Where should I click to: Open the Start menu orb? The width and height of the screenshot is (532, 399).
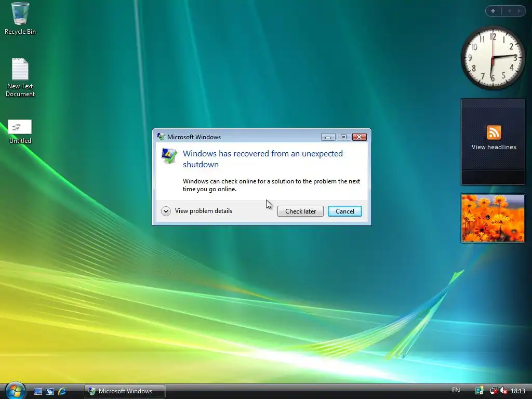point(15,390)
